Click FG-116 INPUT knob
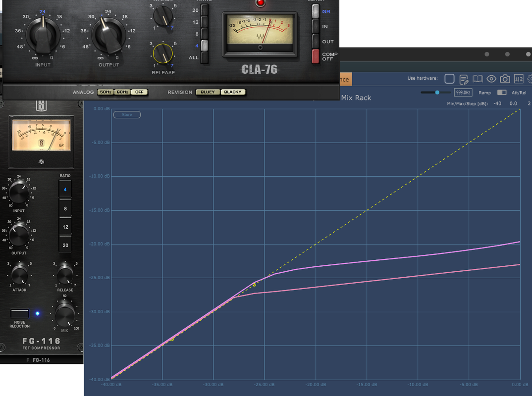The width and height of the screenshot is (532, 396). (x=19, y=192)
